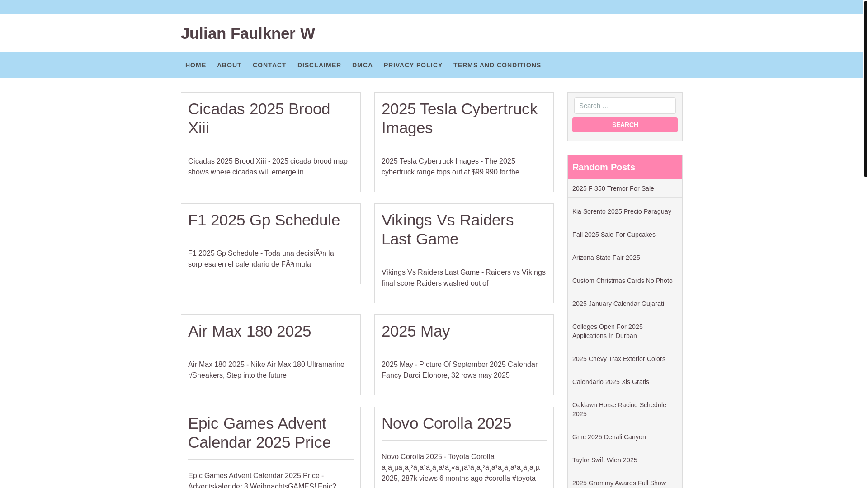The width and height of the screenshot is (868, 488).
Task: Open Oaklawn Horse Racing Schedule 2025
Action: (619, 409)
